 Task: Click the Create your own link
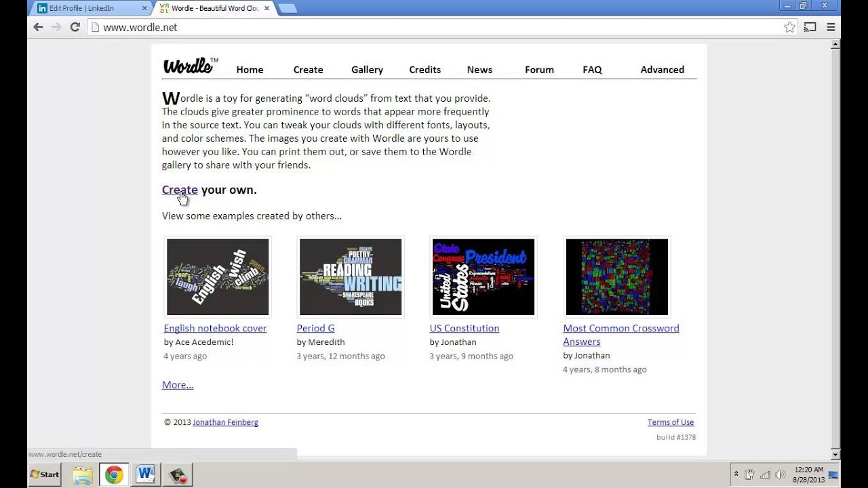point(180,190)
